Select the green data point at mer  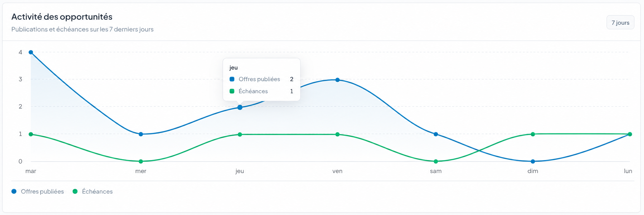point(141,162)
